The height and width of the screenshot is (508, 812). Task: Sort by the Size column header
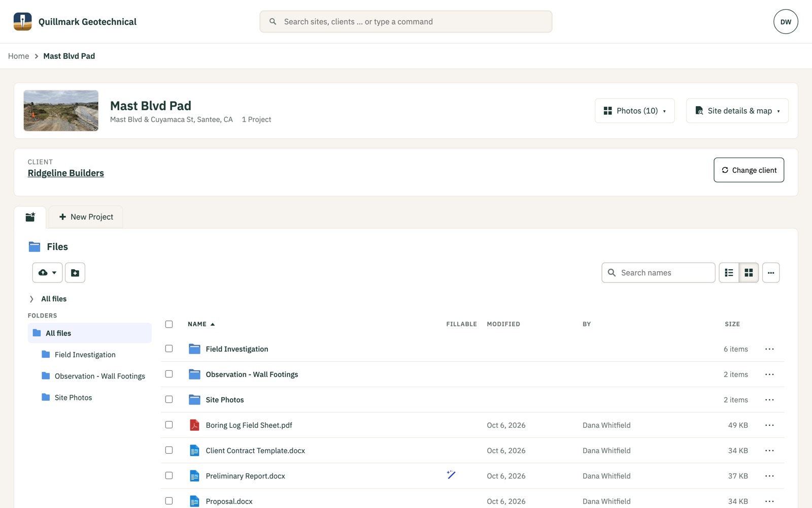(732, 324)
